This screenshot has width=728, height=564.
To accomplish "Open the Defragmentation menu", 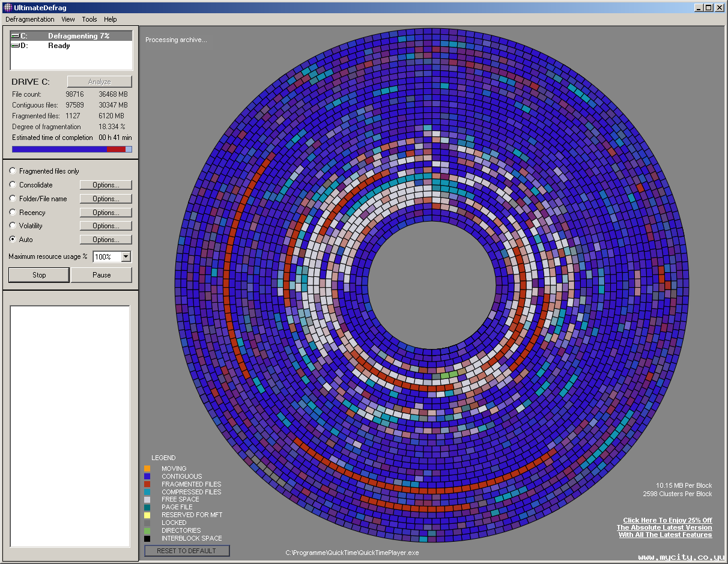I will point(30,19).
